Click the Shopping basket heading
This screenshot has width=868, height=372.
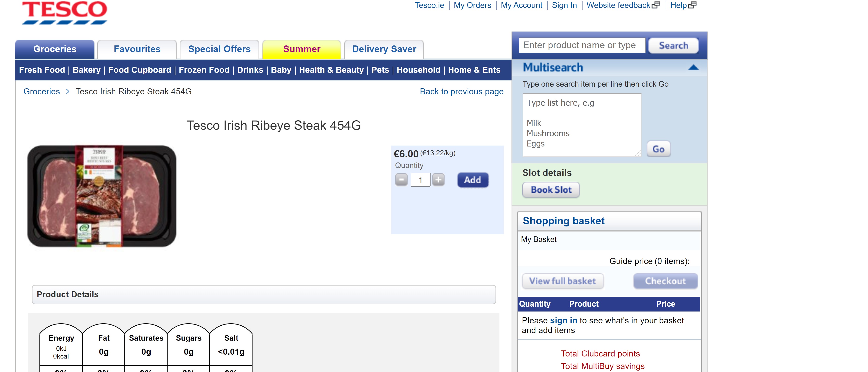pyautogui.click(x=564, y=221)
